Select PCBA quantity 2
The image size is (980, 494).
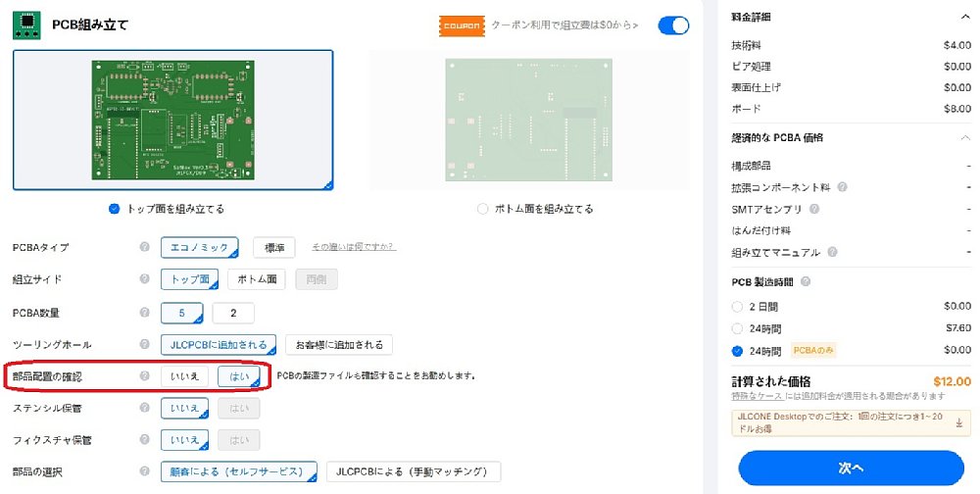point(233,313)
